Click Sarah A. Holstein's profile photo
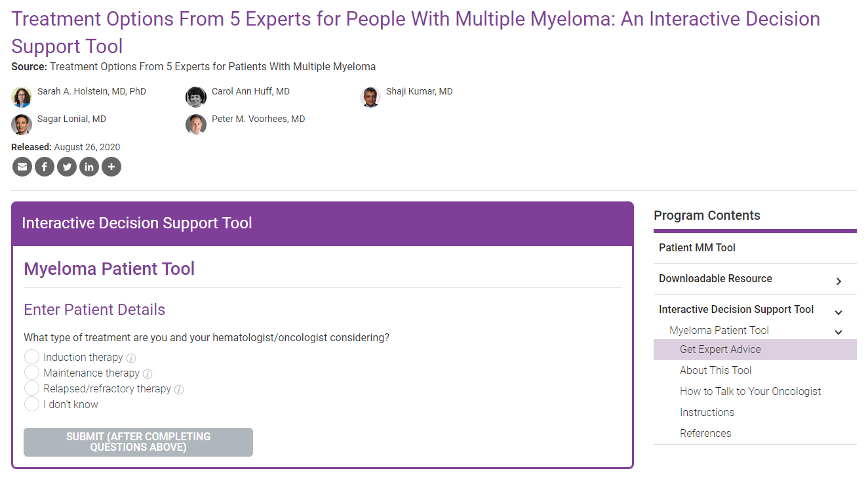 pyautogui.click(x=22, y=97)
